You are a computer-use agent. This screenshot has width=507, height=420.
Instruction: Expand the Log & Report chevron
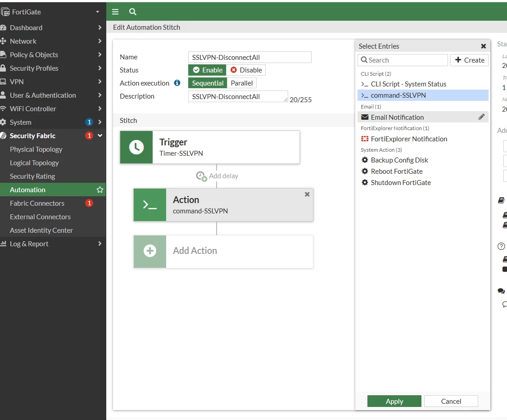point(100,244)
